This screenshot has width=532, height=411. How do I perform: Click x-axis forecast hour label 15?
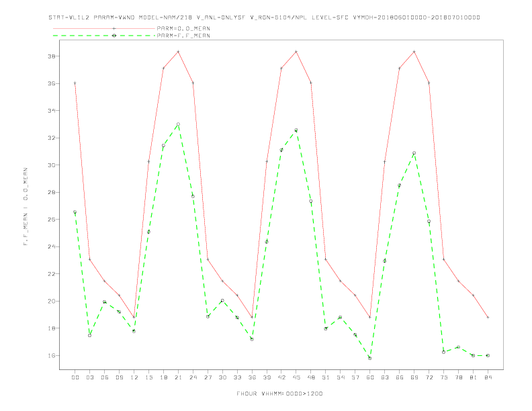click(148, 377)
